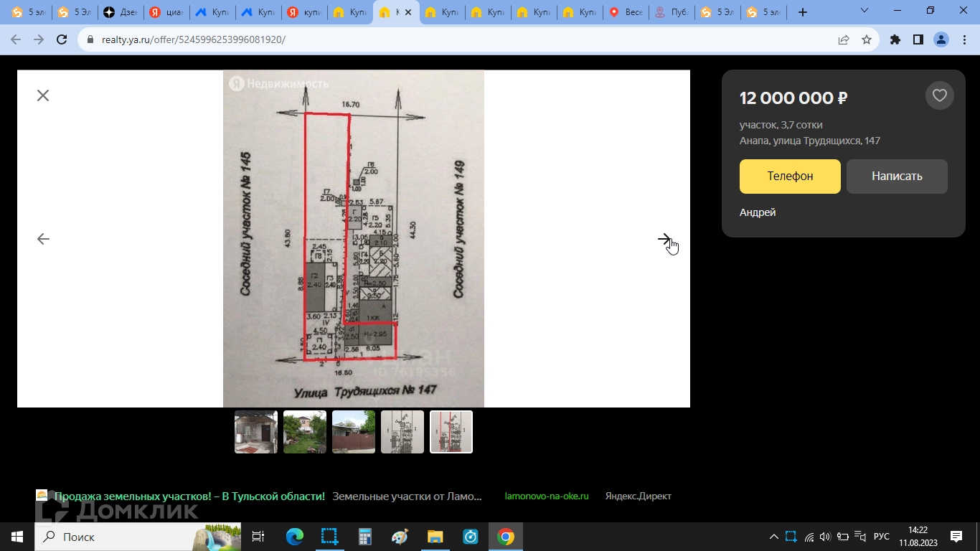Click the taskbar Поиск search box

[138, 537]
